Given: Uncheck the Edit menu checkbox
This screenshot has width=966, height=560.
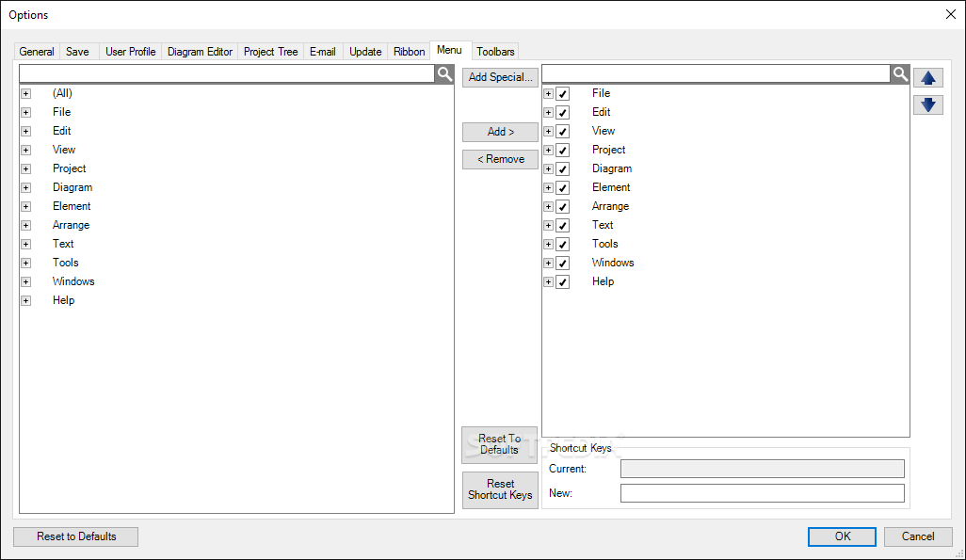Looking at the screenshot, I should coord(562,113).
